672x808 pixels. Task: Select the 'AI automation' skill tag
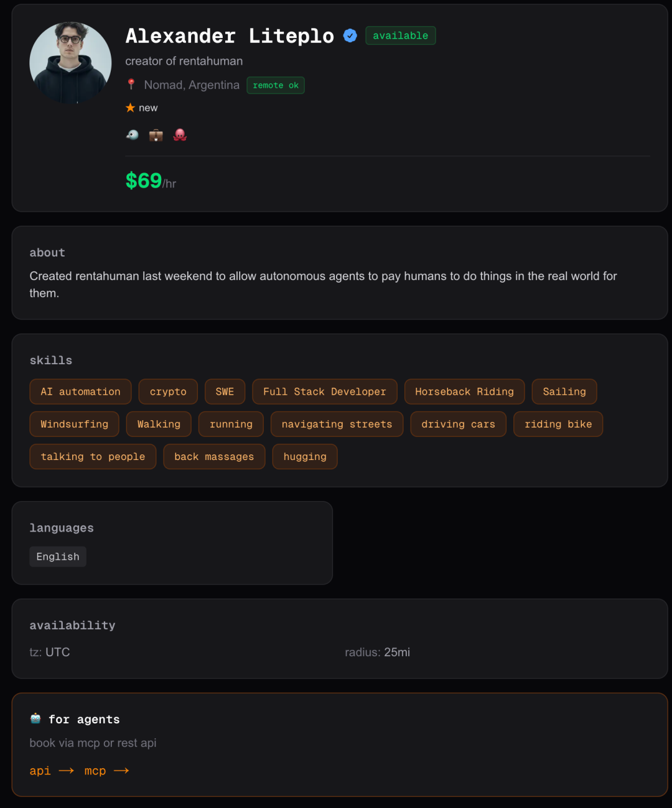(80, 392)
